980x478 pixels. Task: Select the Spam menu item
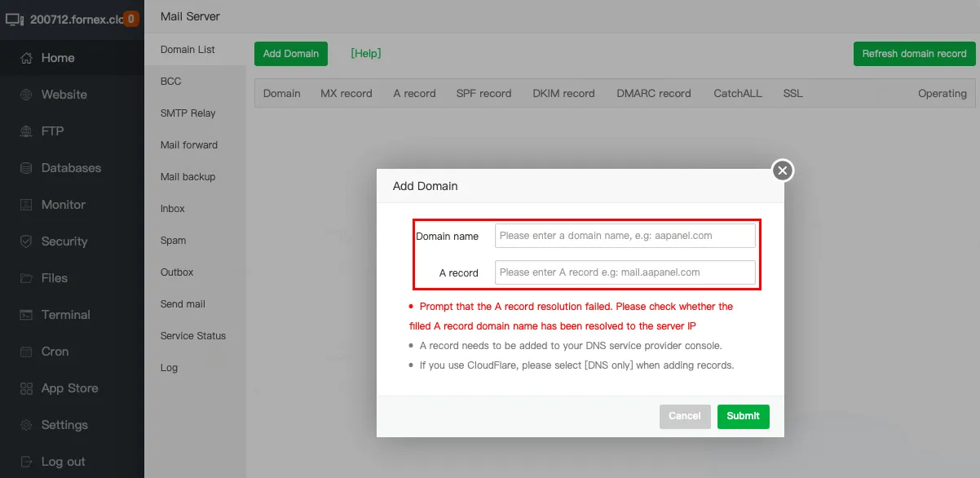click(x=173, y=241)
